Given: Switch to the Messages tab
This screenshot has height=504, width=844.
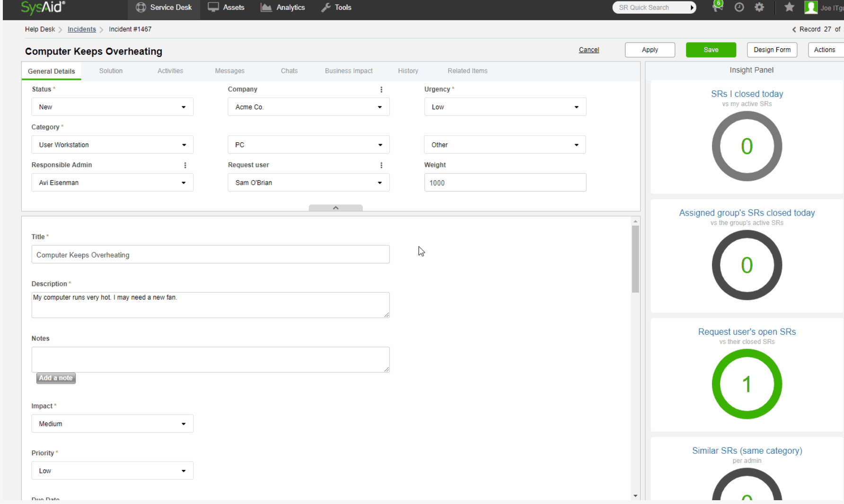Looking at the screenshot, I should point(229,71).
